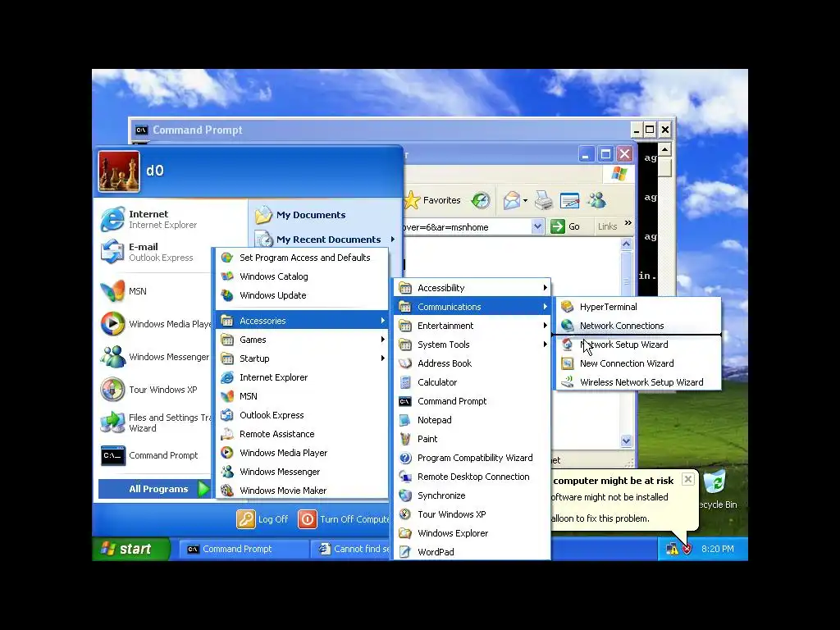Viewport: 840px width, 630px height.
Task: Open Remote Assistance
Action: pyautogui.click(x=302, y=434)
